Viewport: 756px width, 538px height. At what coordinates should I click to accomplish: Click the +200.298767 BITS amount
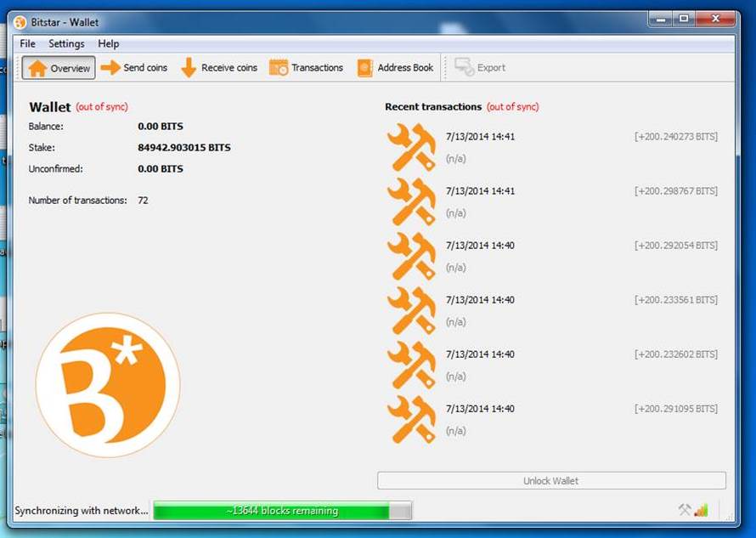(676, 191)
